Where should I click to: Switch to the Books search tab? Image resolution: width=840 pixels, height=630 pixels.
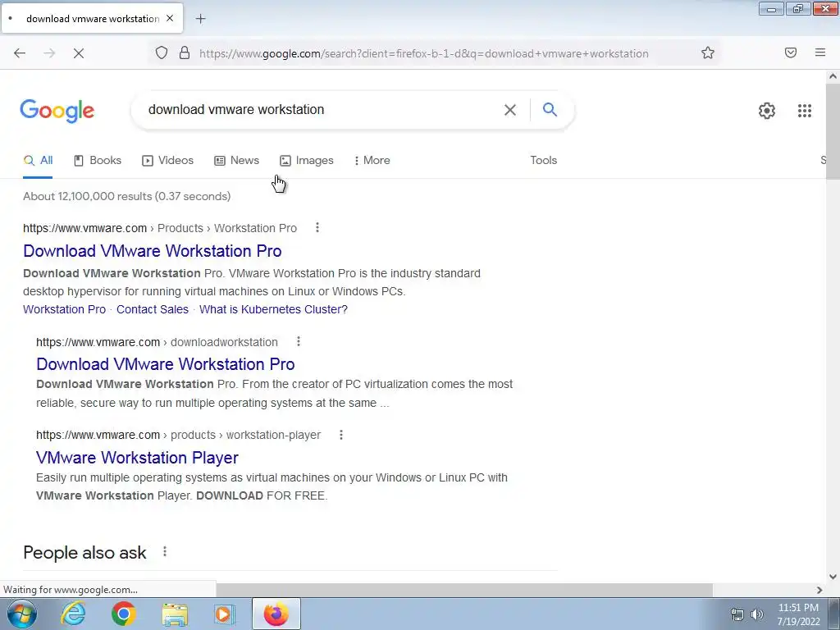98,160
